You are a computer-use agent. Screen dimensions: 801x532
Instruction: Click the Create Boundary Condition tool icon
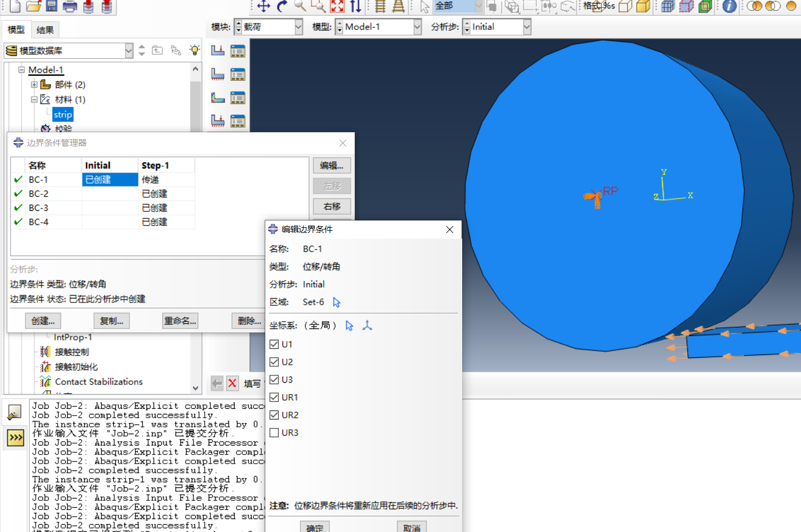[x=218, y=74]
